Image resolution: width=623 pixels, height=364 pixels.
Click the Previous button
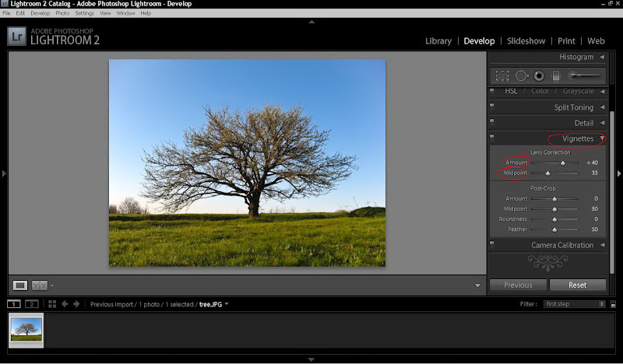[x=518, y=285]
